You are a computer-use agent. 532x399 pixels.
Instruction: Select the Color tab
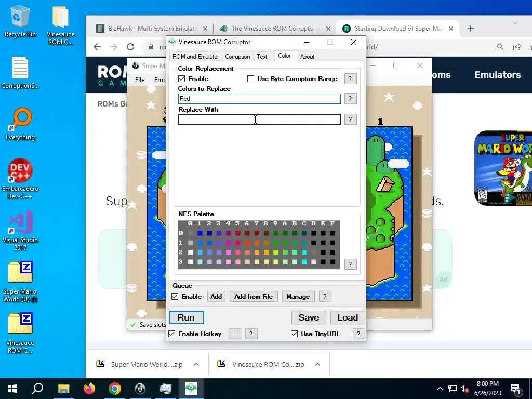pos(284,56)
